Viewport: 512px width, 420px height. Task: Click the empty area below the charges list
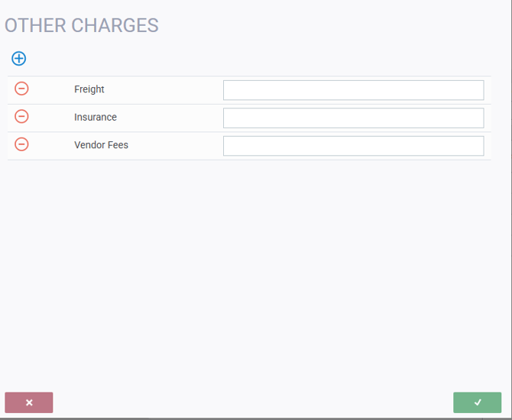(252, 267)
